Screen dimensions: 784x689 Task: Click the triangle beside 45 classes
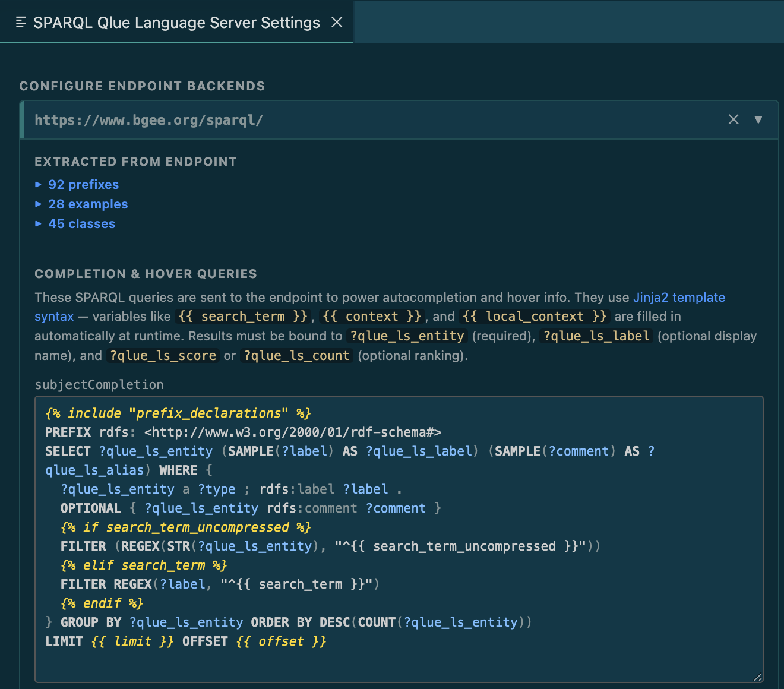pos(38,224)
